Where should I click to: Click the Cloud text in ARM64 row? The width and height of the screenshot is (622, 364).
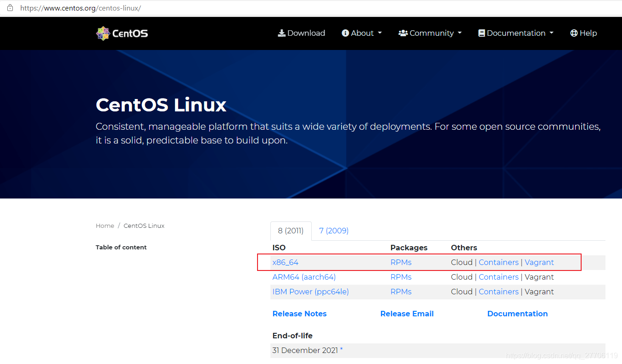[462, 277]
